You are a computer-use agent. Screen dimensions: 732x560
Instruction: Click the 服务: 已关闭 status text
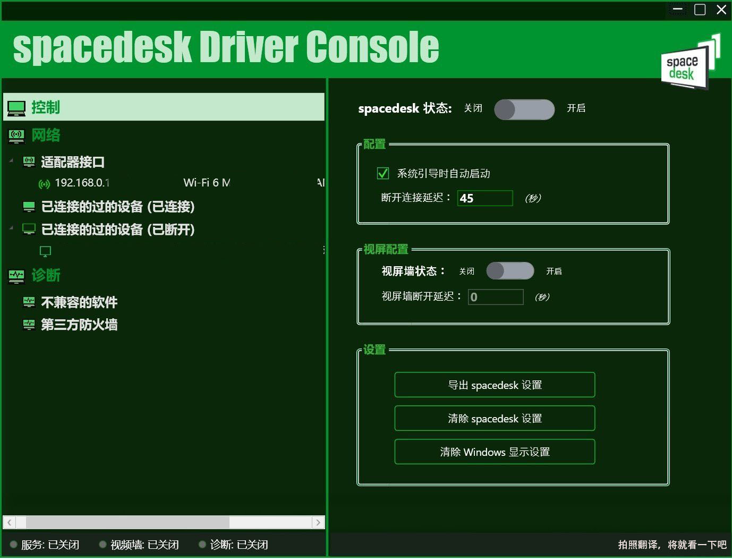[x=50, y=545]
